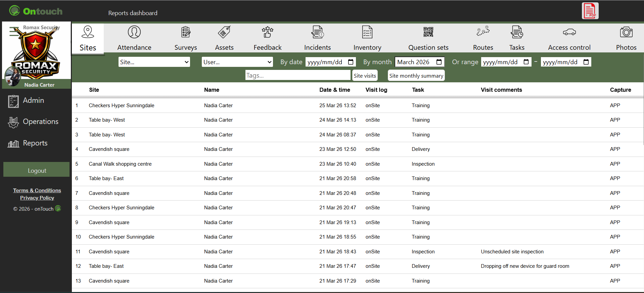Select the Assets tag icon
The image size is (644, 293).
(224, 32)
